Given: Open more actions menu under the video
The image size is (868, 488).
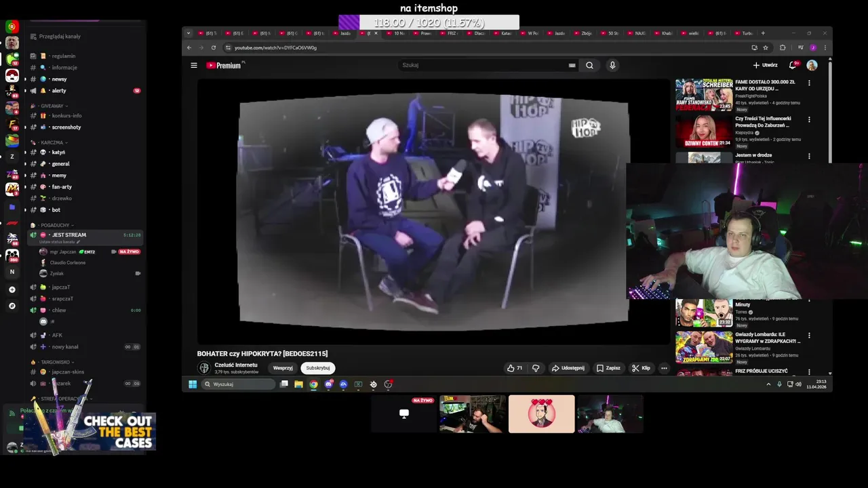Looking at the screenshot, I should 664,368.
